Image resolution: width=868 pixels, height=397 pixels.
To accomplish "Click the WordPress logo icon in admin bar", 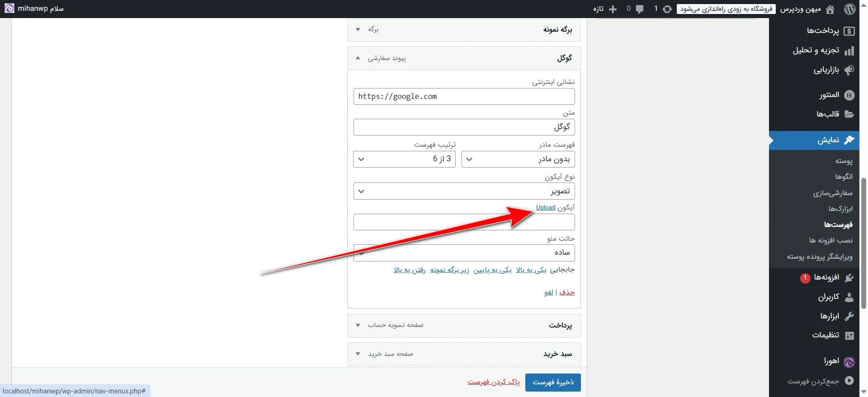I will [x=850, y=9].
